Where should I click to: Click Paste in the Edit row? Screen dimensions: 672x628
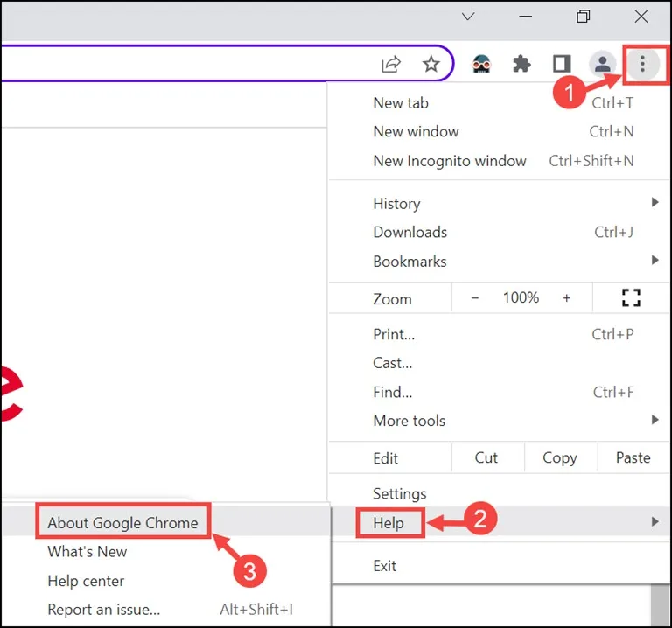point(633,457)
